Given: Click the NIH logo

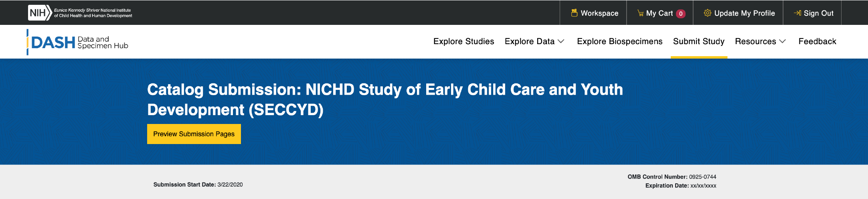Looking at the screenshot, I should click(x=40, y=13).
